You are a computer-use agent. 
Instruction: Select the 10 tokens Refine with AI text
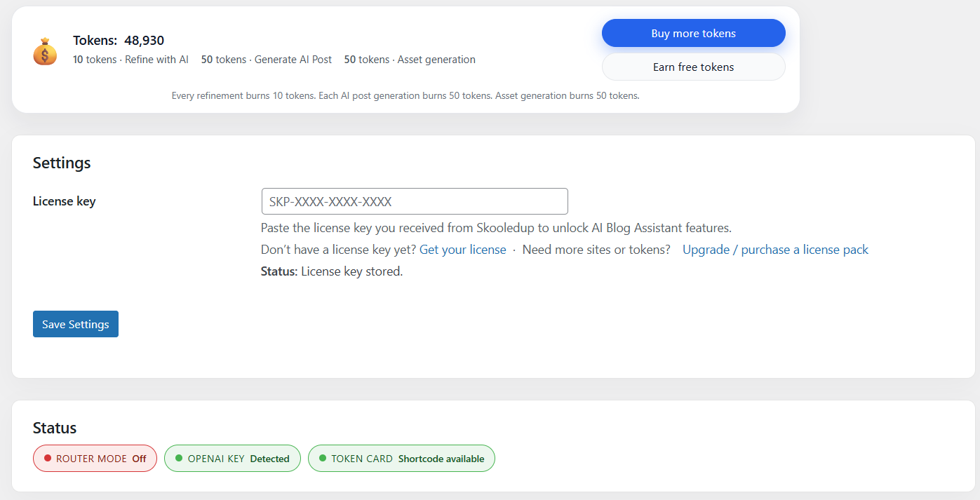tap(130, 60)
